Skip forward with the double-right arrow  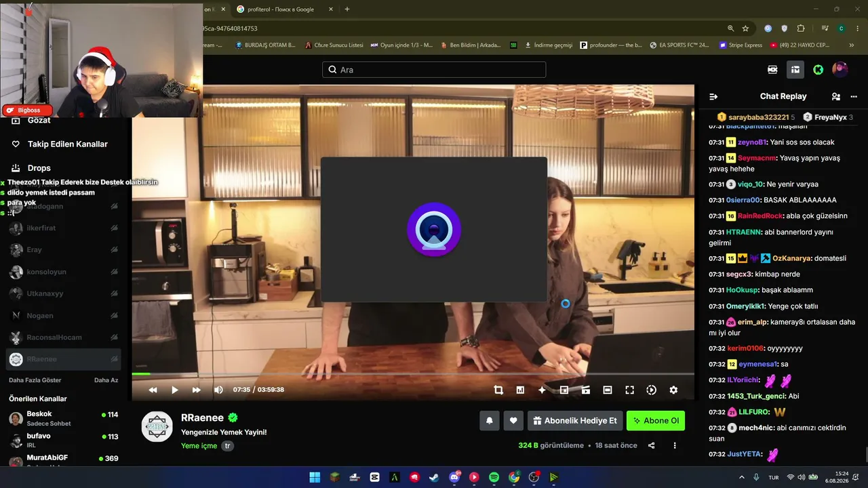click(x=196, y=390)
